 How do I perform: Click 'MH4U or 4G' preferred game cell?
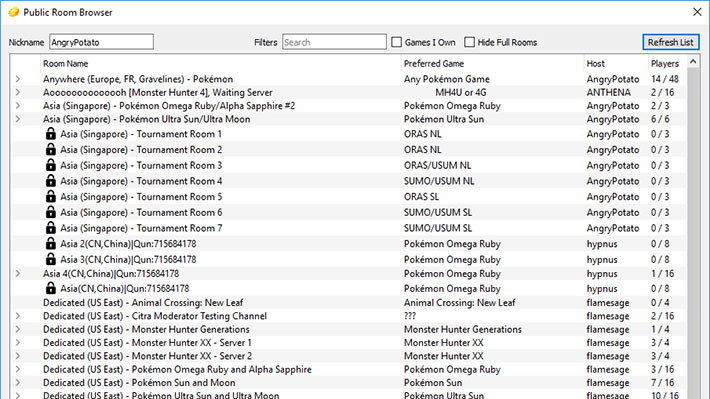[x=461, y=92]
